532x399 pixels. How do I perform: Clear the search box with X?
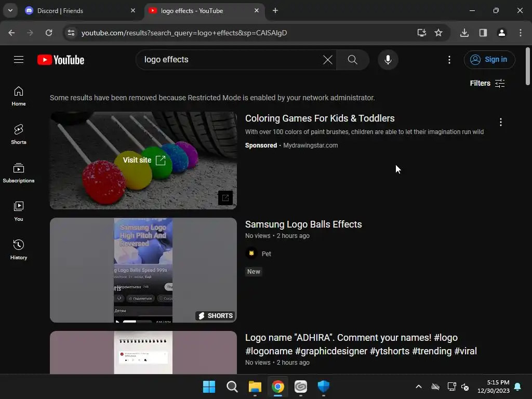(327, 60)
